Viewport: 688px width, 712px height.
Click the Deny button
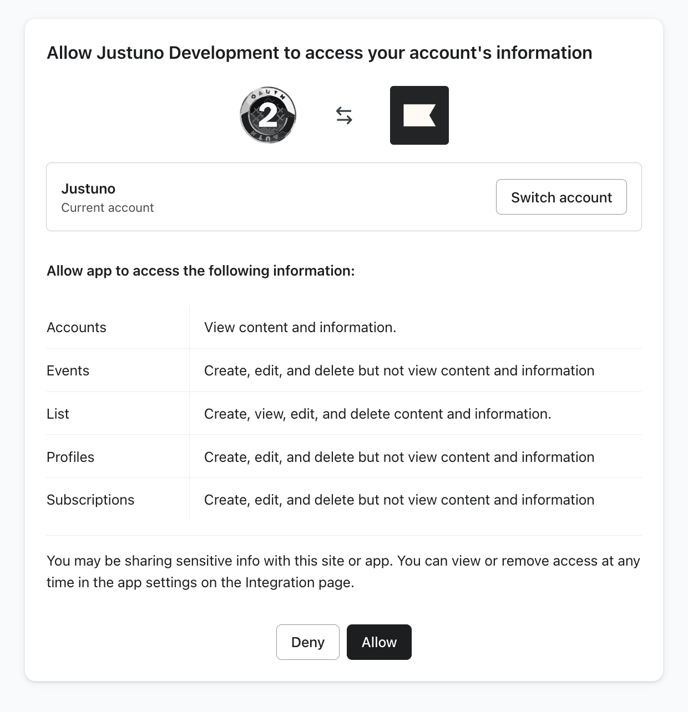[x=308, y=642]
